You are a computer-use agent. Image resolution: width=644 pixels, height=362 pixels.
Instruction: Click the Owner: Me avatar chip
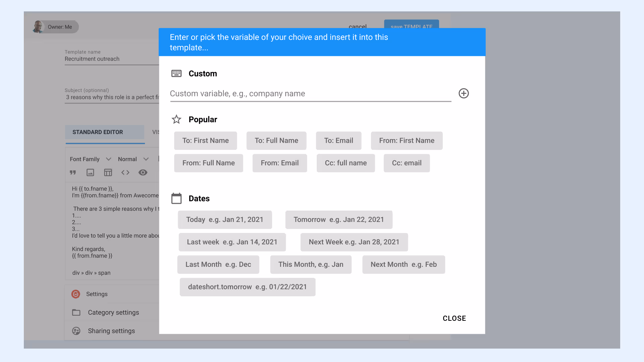click(x=56, y=27)
